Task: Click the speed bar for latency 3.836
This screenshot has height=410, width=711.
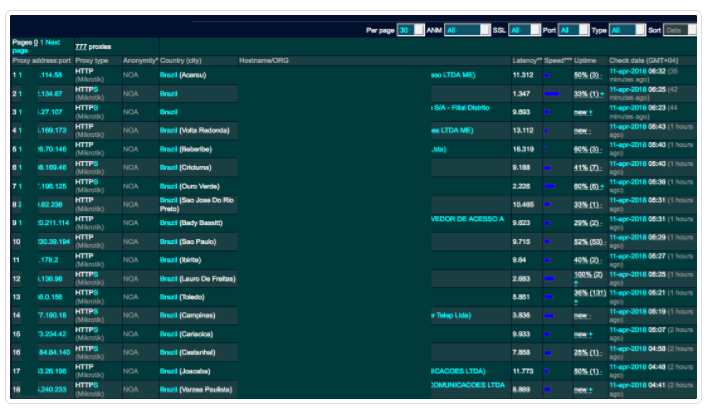Action: 548,315
